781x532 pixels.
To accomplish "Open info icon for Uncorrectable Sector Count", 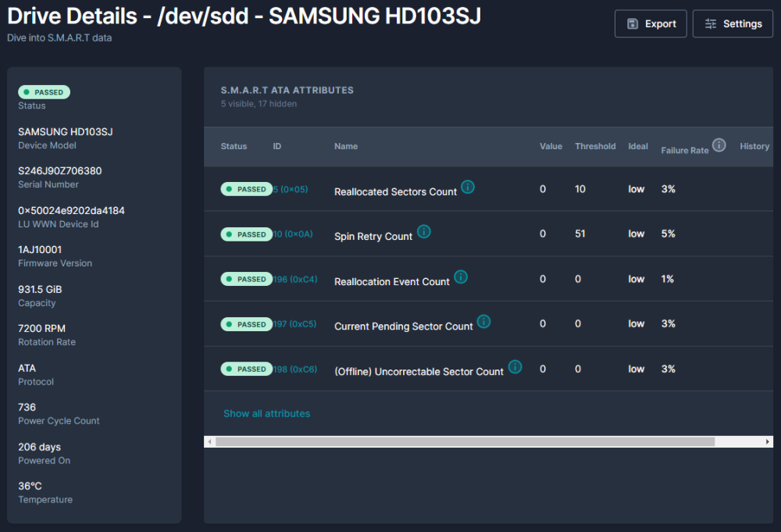I will (x=515, y=367).
